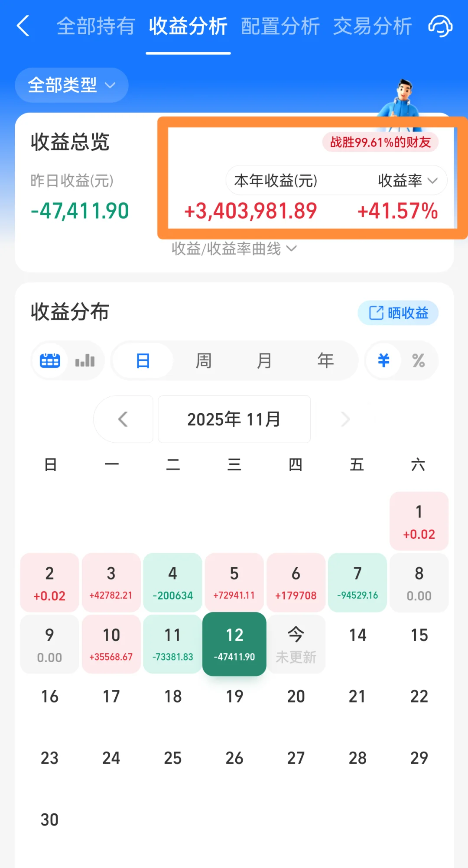Select 收益分析 tab

pos(188,26)
